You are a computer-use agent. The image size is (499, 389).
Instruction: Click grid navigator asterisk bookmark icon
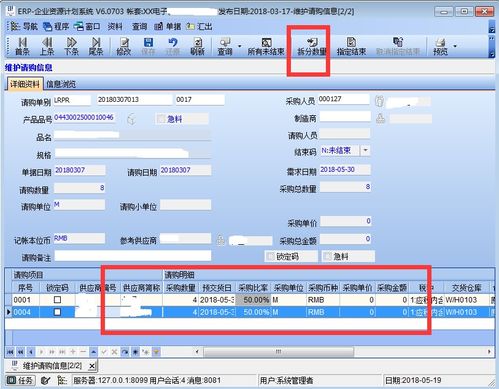coord(135,352)
